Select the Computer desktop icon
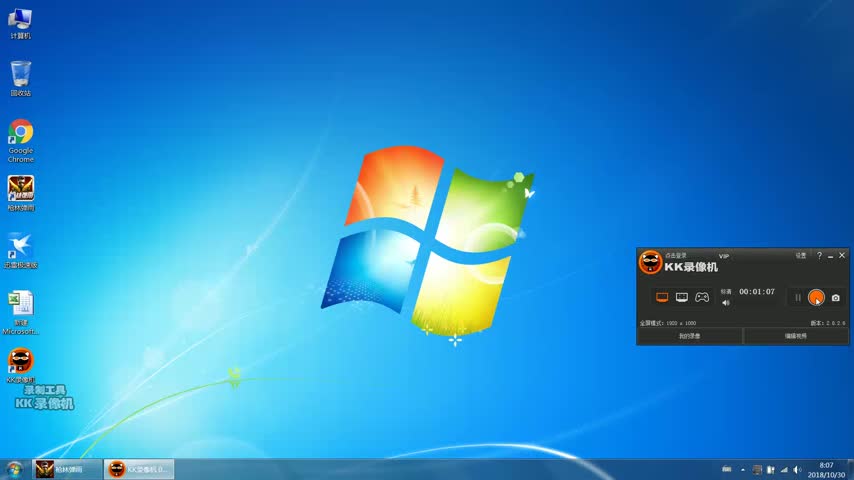Image resolution: width=854 pixels, height=480 pixels. tap(20, 24)
